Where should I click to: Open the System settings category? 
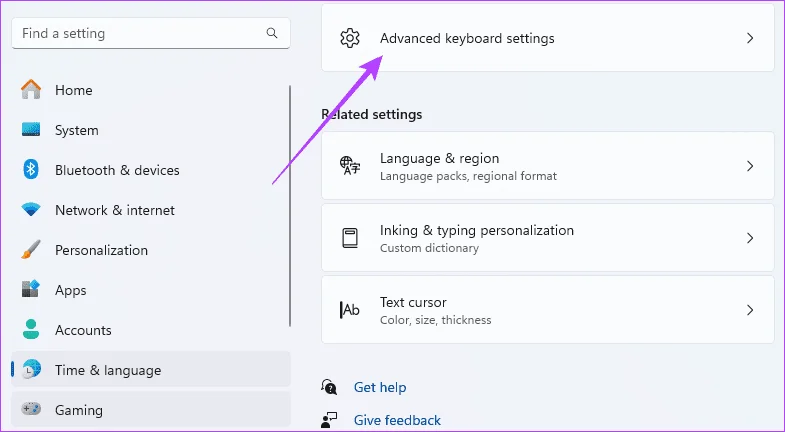tap(150, 130)
